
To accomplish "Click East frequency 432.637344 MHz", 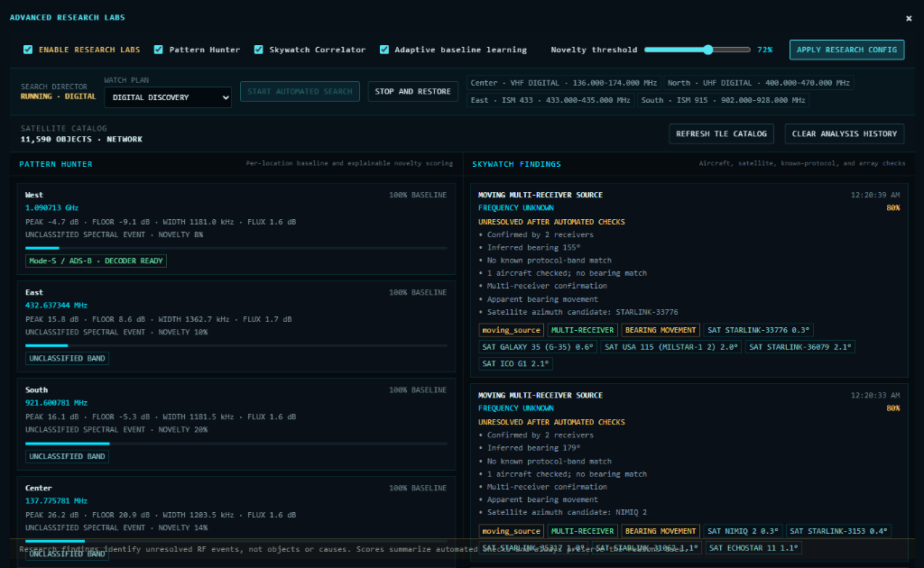I will 56,306.
